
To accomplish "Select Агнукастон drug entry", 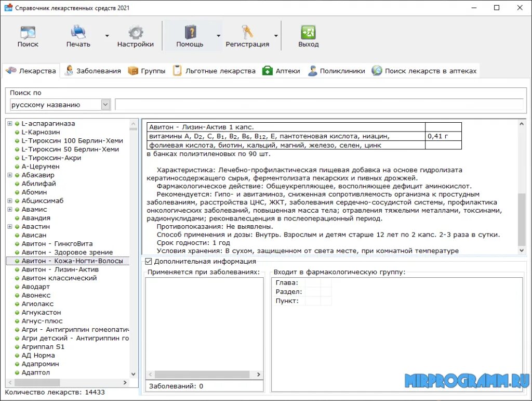I will pyautogui.click(x=42, y=313).
